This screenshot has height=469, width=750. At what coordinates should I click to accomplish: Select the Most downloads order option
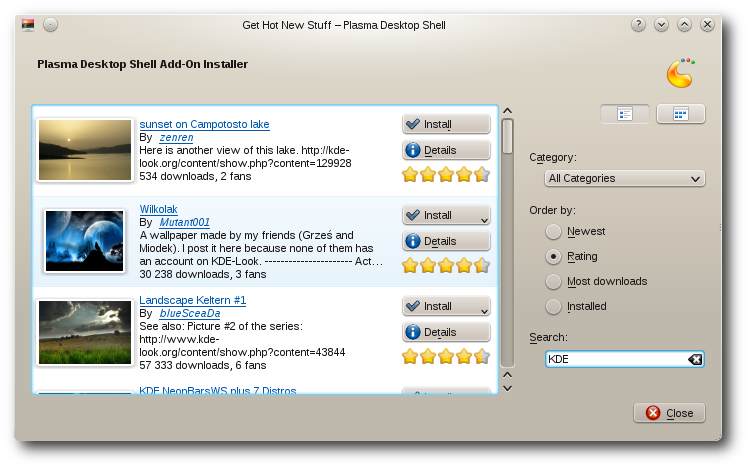tap(553, 281)
